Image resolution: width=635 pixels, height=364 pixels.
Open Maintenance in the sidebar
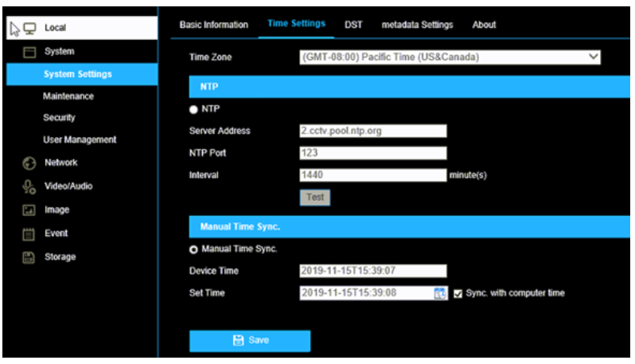pyautogui.click(x=68, y=96)
